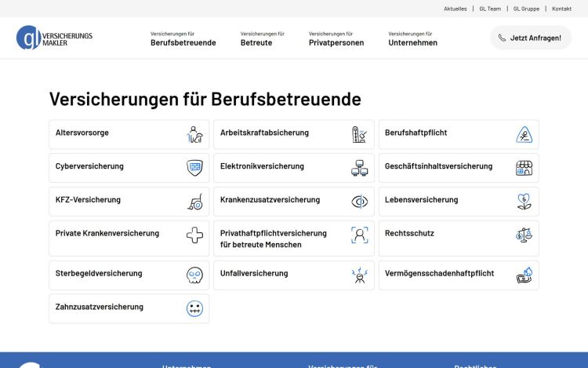This screenshot has height=368, width=588.
Task: Open the Zahnzusatzversicherung text link
Action: 100,307
